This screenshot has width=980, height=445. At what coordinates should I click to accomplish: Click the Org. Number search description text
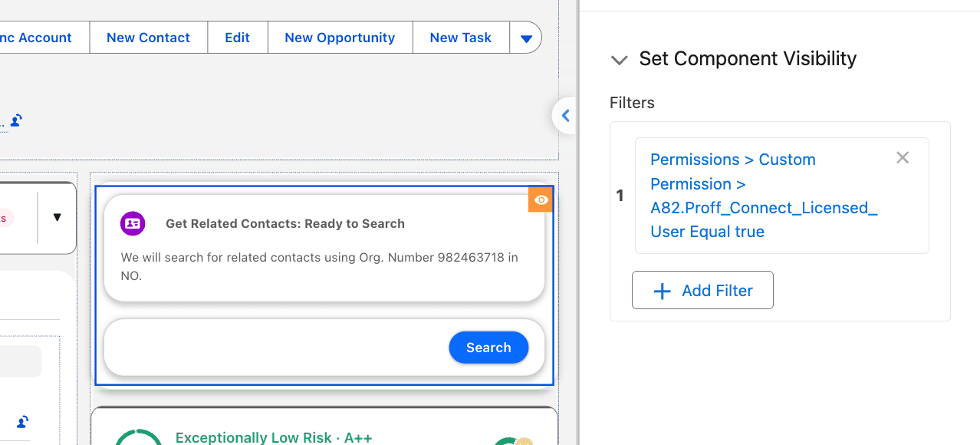coord(320,266)
